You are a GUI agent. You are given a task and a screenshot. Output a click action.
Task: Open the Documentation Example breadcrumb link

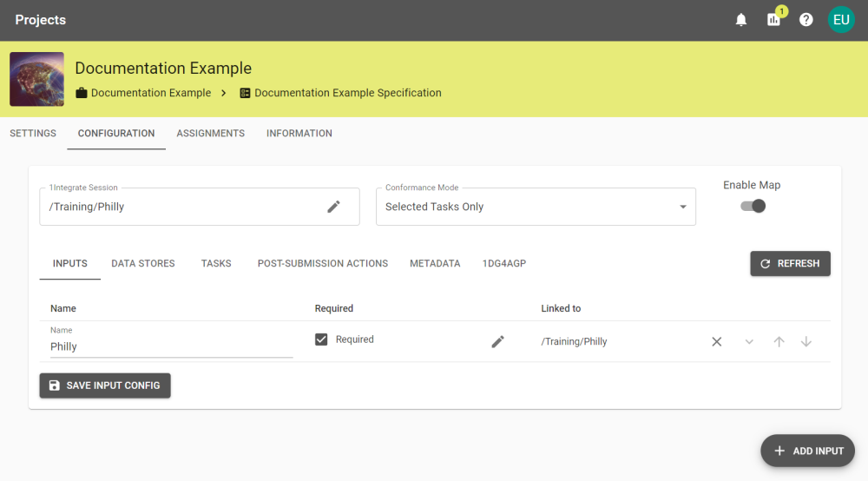(150, 93)
